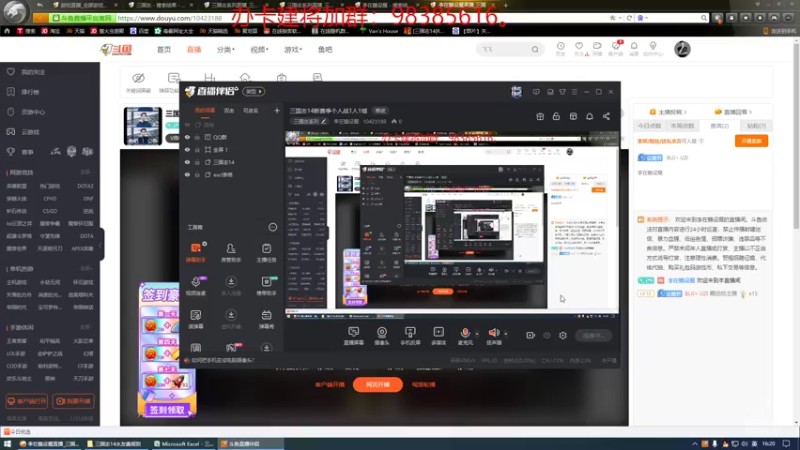Click the greyed start-stream button in companion

(x=593, y=336)
